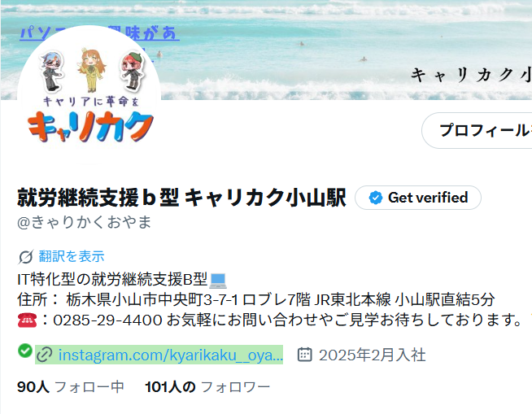Click the chain link icon
The width and height of the screenshot is (532, 414).
[x=45, y=355]
